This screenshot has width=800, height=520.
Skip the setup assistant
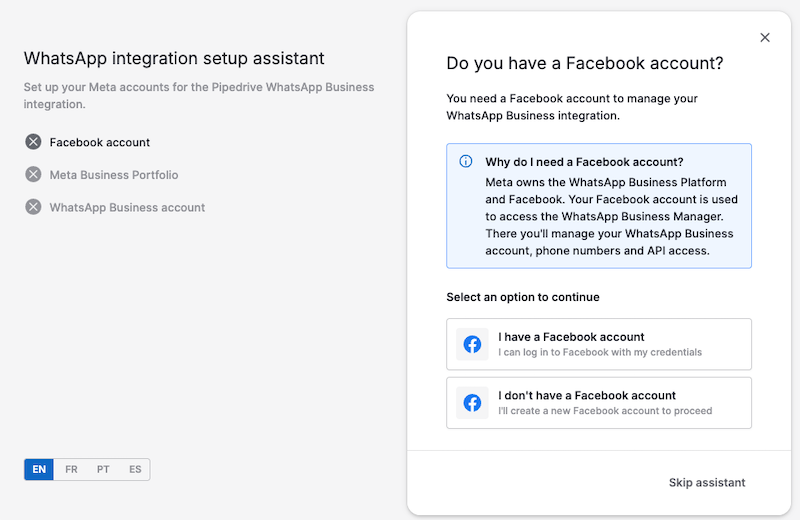pos(707,482)
